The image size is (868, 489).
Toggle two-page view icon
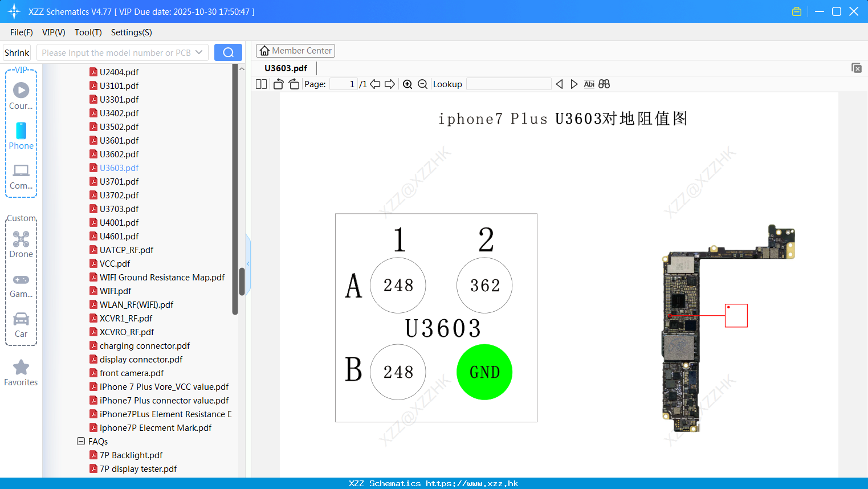click(262, 84)
